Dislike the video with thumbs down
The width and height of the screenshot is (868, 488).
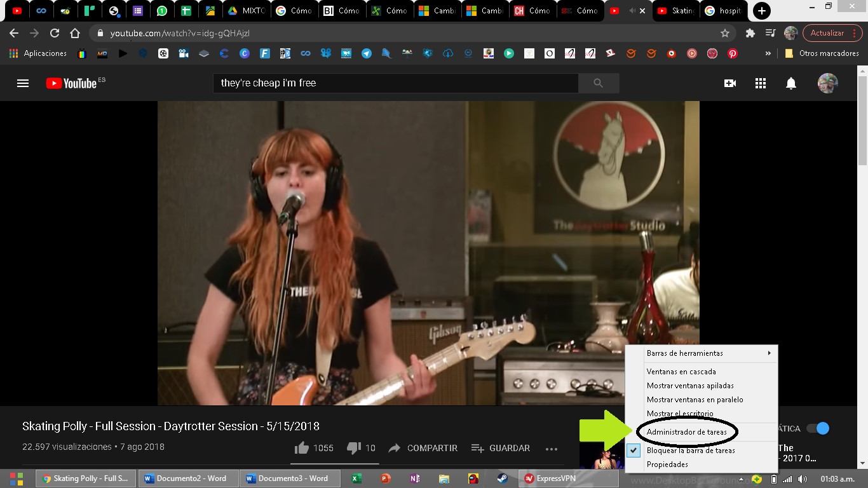click(x=354, y=448)
